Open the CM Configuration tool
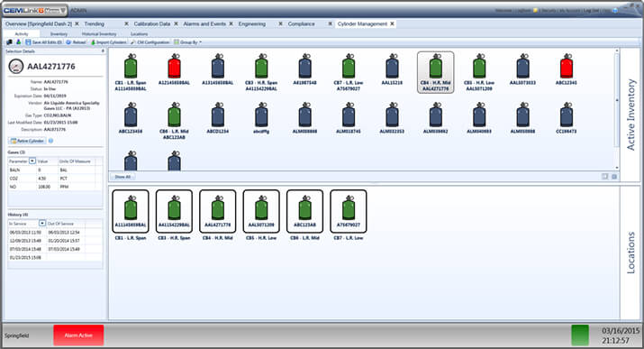Screen dimensions: 644x349 click(150, 42)
